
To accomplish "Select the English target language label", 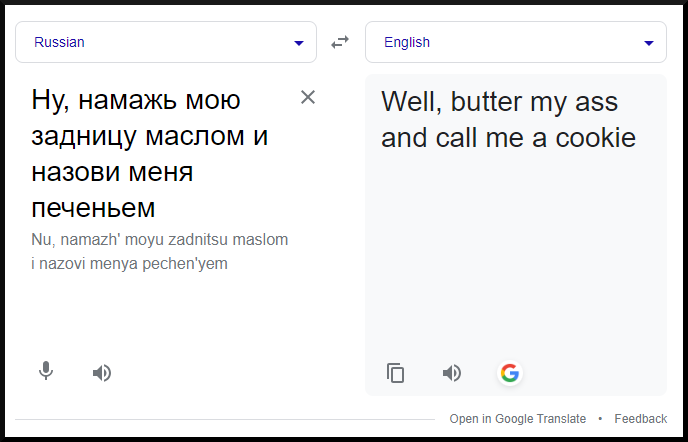I will tap(407, 42).
